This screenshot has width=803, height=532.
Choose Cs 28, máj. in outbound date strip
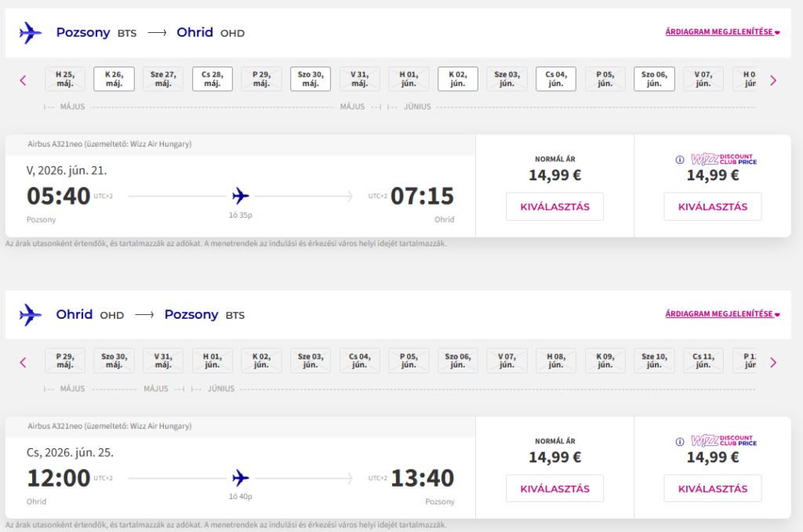pyautogui.click(x=212, y=79)
